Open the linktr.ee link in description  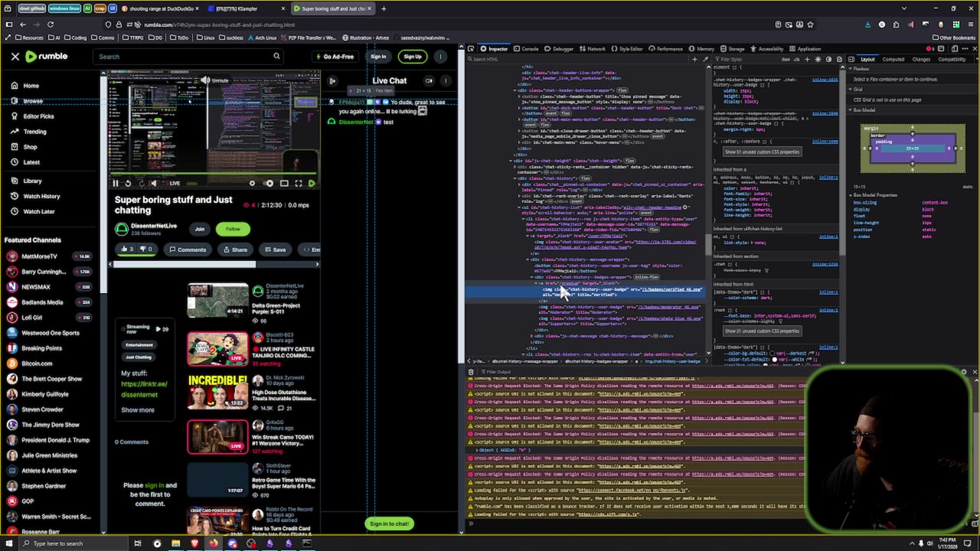[144, 389]
